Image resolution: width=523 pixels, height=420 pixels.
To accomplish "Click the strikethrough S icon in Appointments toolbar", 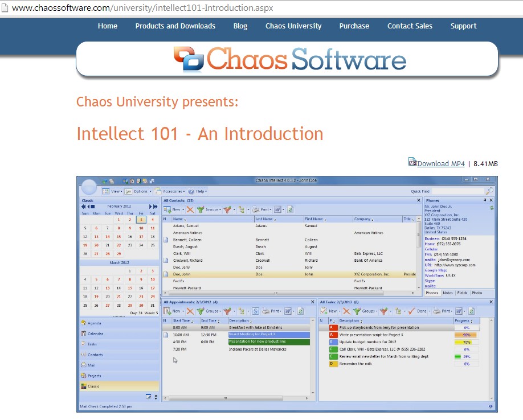I will 255,311.
